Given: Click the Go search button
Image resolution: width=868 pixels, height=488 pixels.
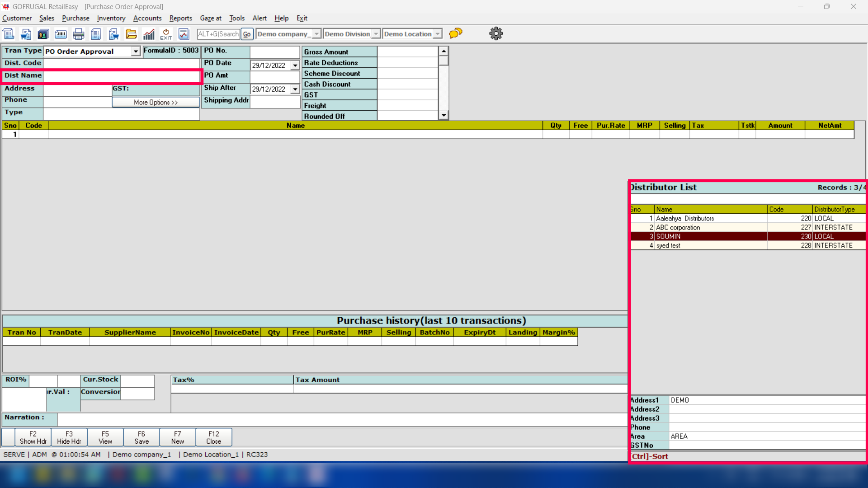Looking at the screenshot, I should click(246, 34).
